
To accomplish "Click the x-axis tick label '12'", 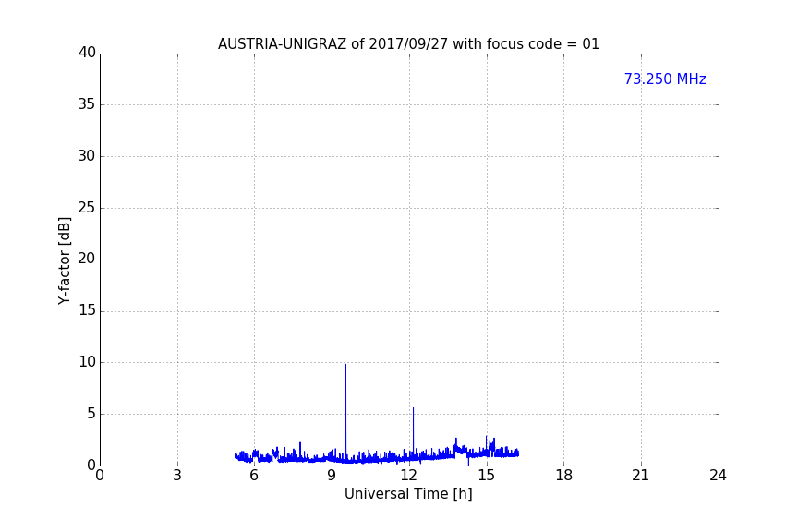I will 409,476.
